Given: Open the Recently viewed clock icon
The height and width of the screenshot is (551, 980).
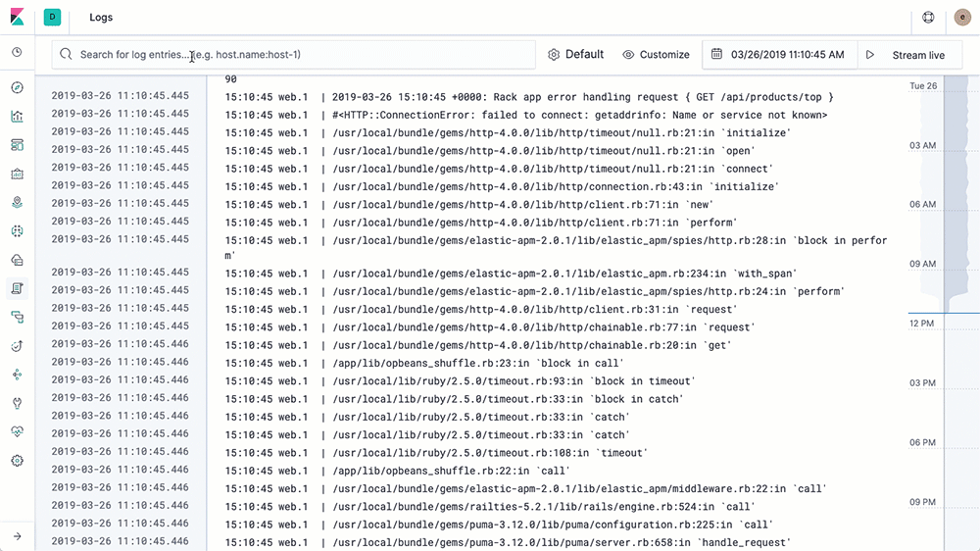Looking at the screenshot, I should [x=17, y=52].
